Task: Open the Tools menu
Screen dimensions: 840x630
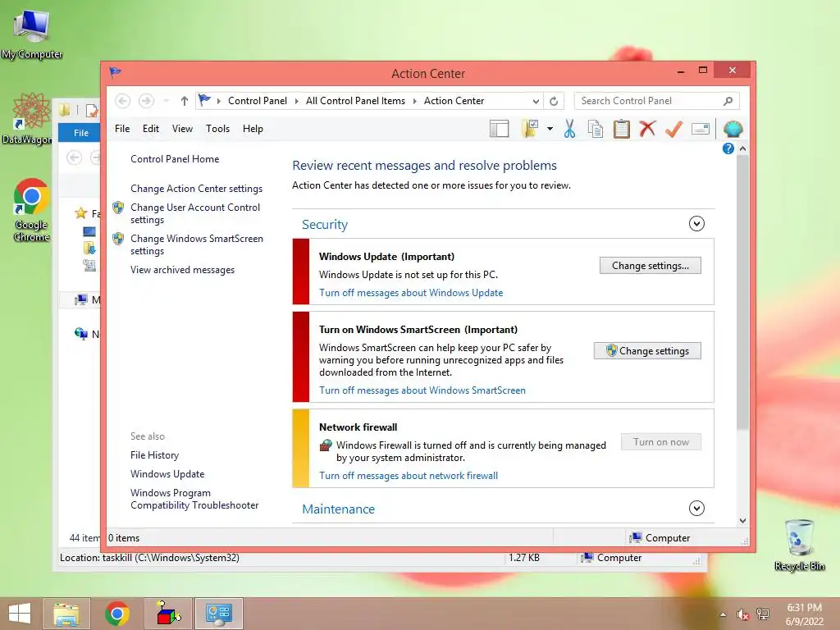Action: (217, 129)
